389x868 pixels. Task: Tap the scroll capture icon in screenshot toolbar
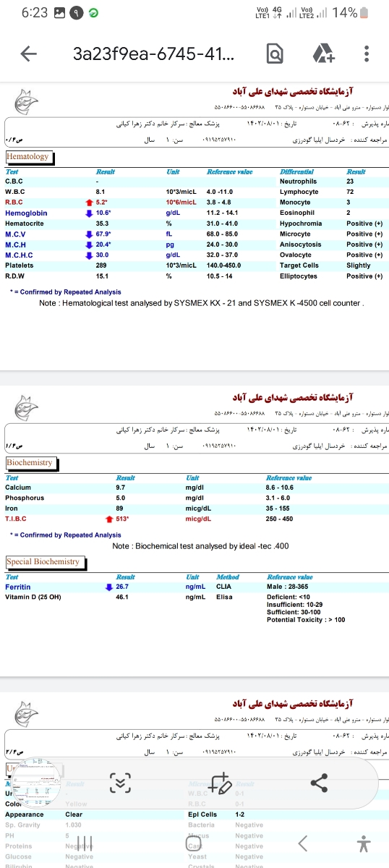[121, 783]
